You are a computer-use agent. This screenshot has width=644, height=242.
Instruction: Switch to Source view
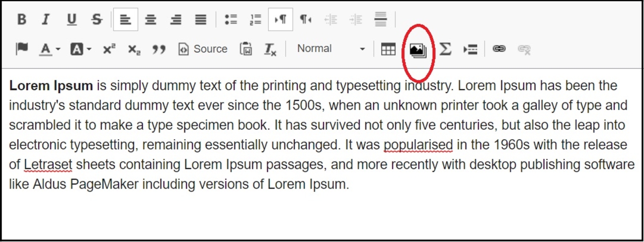tap(203, 49)
